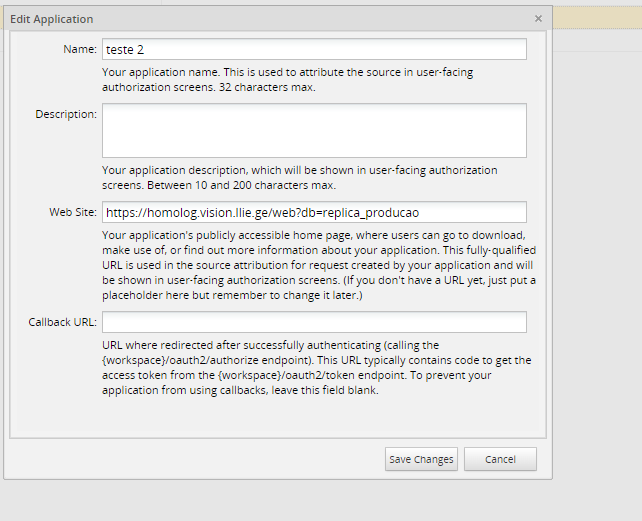Click the description length hint text
Viewport: 642px width, 521px height.
pyautogui.click(x=300, y=177)
